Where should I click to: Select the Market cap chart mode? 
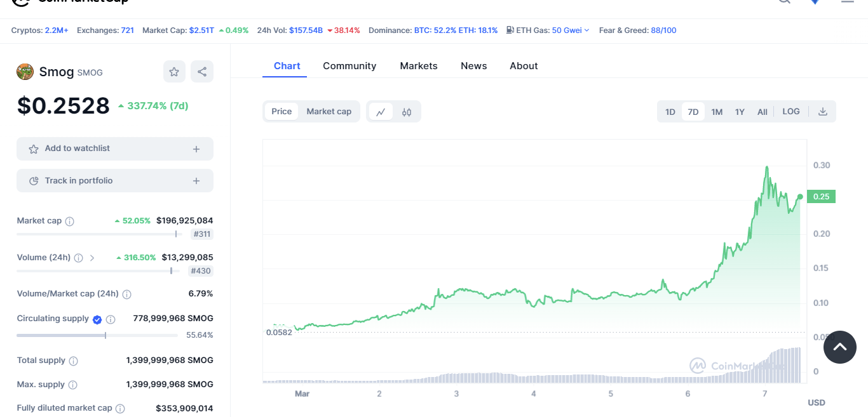click(x=329, y=112)
